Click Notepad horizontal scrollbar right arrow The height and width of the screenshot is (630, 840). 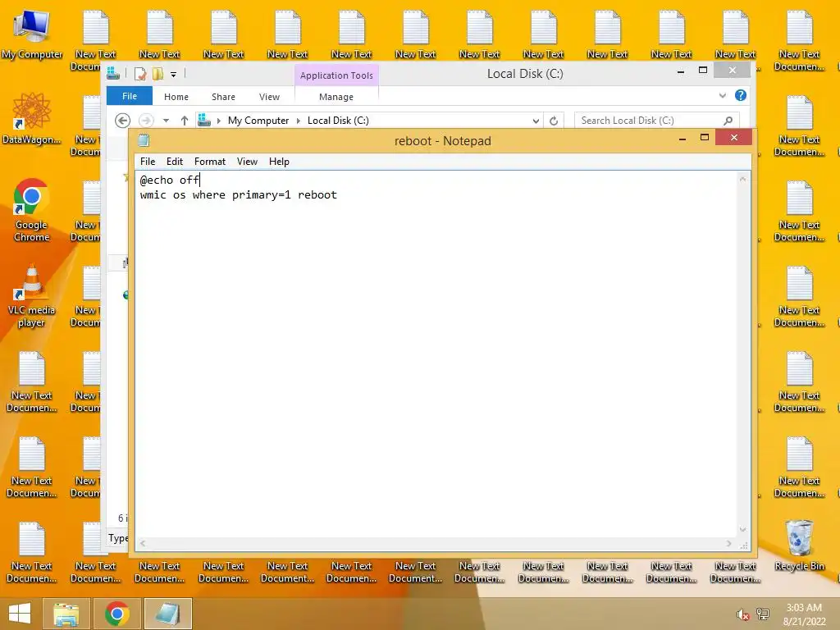[x=728, y=543]
